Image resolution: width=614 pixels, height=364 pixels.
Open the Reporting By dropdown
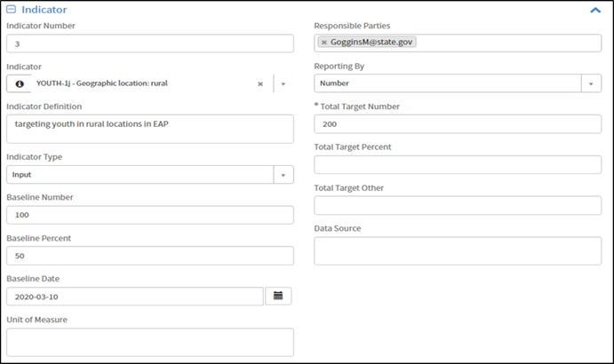coord(592,83)
